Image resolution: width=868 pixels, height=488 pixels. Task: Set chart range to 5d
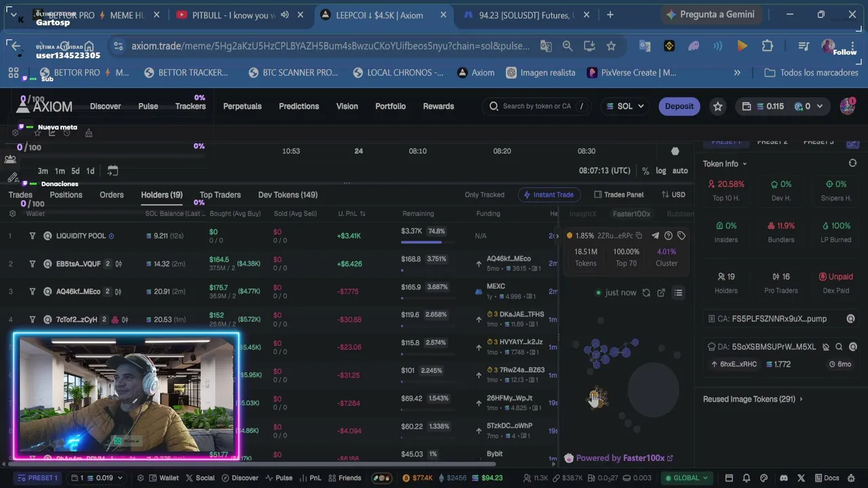(75, 171)
